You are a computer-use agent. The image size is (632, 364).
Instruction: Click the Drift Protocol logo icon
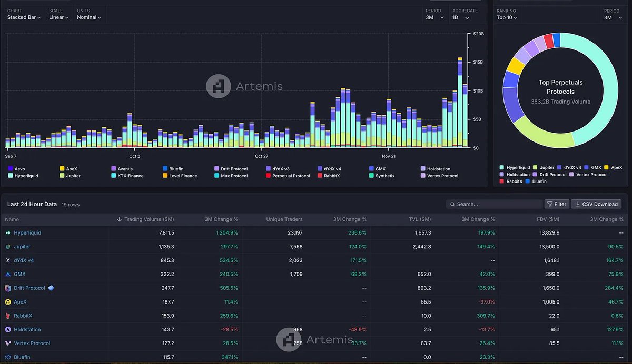coord(8,288)
